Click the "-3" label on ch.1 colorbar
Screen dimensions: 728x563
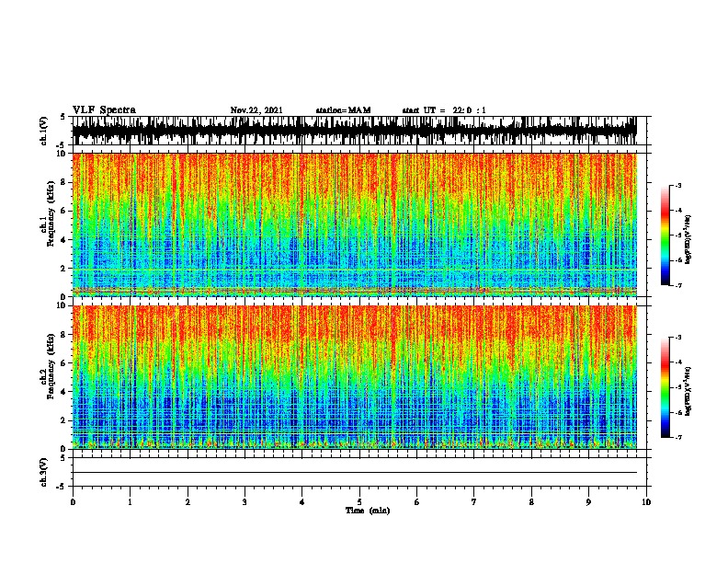pos(678,185)
